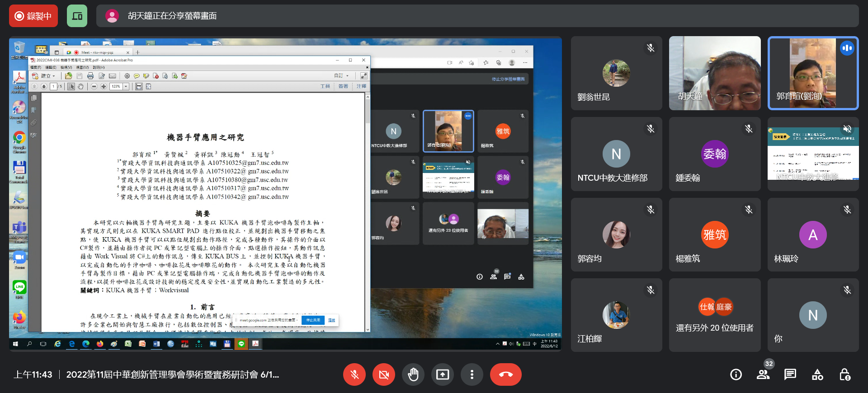Click the 楊雅筑 participant tile

[x=714, y=235]
